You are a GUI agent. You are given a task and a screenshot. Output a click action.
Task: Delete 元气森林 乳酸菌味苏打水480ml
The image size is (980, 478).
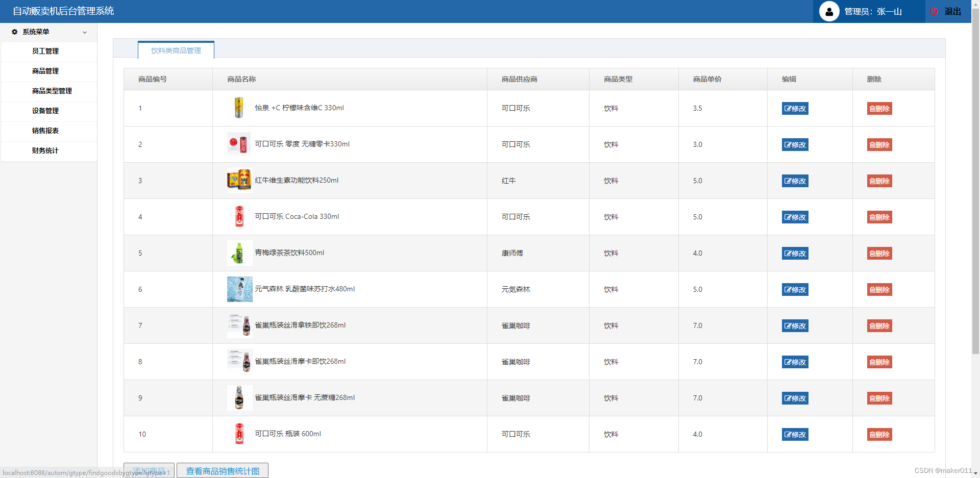coord(879,290)
